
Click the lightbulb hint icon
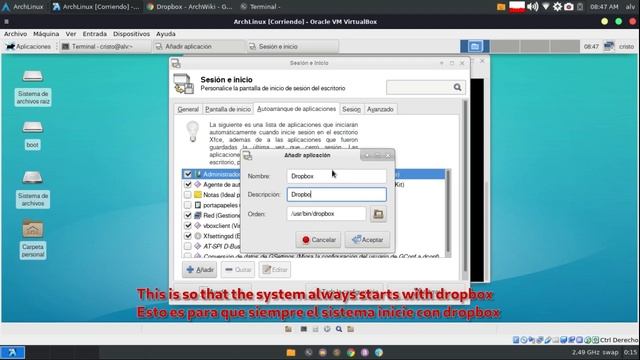tap(193, 131)
